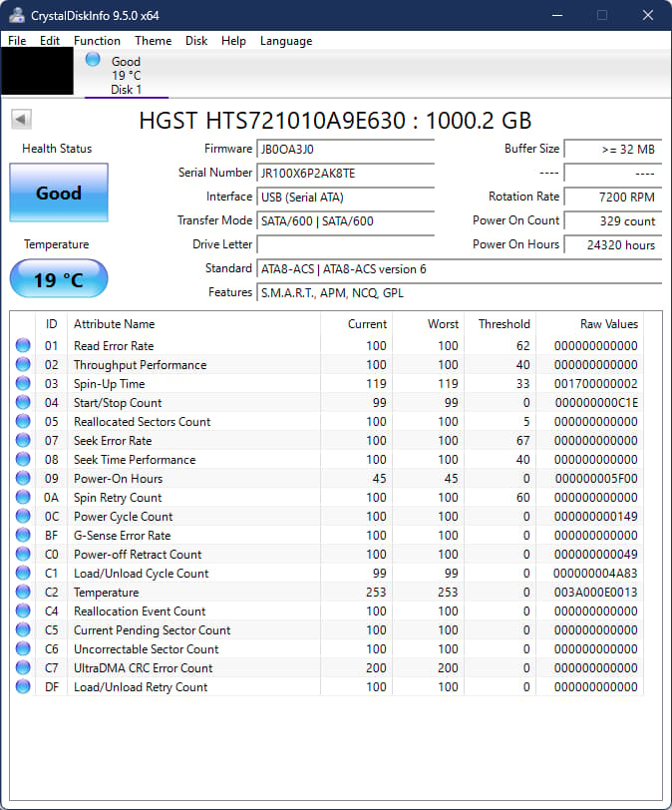This screenshot has height=810, width=672.
Task: Select the Disk 1 tab
Action: pyautogui.click(x=126, y=75)
